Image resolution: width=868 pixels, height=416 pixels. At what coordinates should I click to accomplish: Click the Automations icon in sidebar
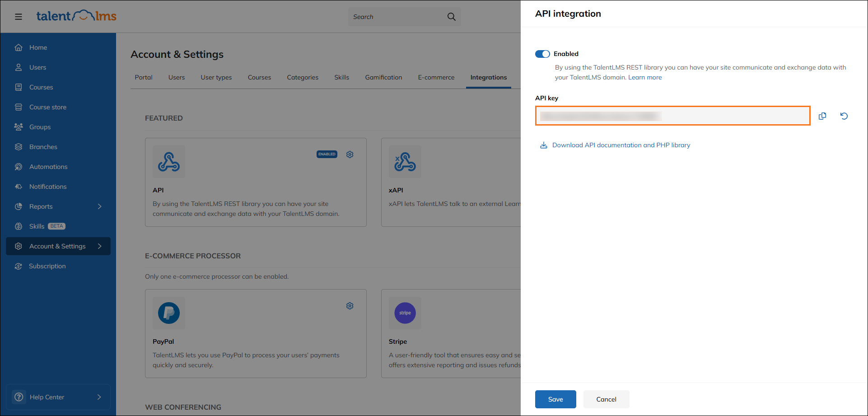click(x=19, y=167)
